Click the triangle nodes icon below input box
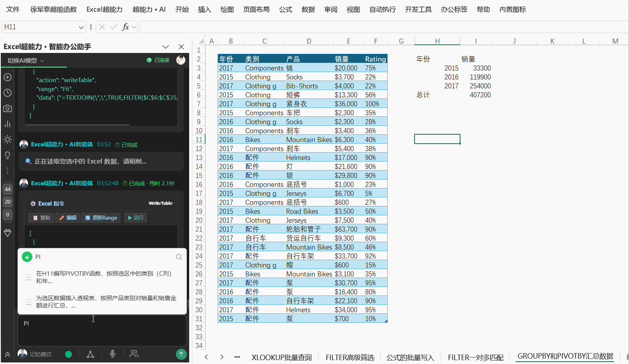The width and height of the screenshot is (629, 364). (x=90, y=354)
